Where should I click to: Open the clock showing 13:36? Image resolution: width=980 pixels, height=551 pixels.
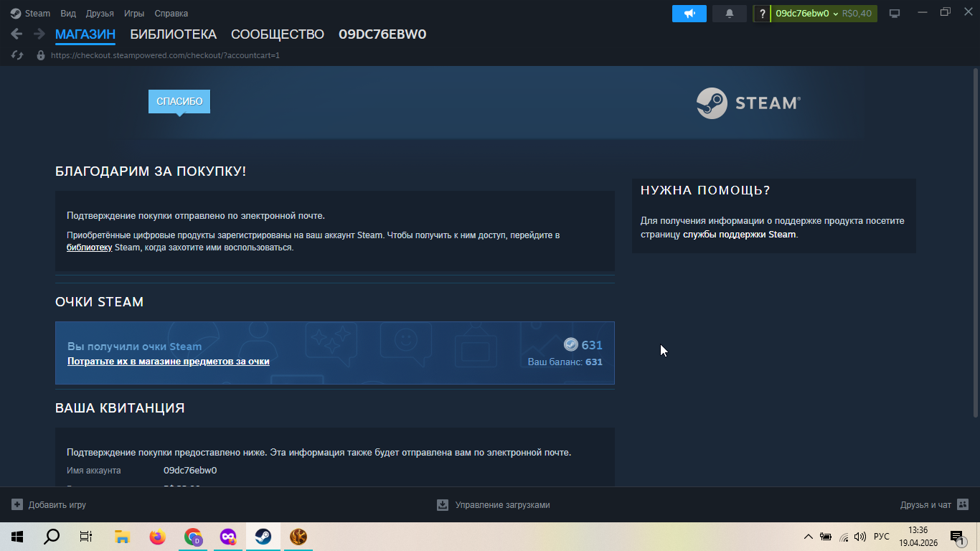(x=918, y=537)
